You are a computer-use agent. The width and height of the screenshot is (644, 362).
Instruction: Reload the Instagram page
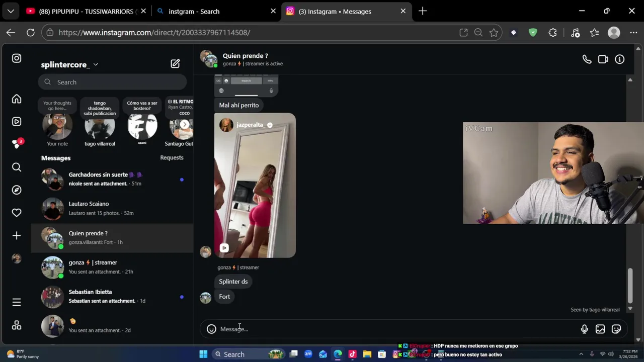click(x=31, y=33)
